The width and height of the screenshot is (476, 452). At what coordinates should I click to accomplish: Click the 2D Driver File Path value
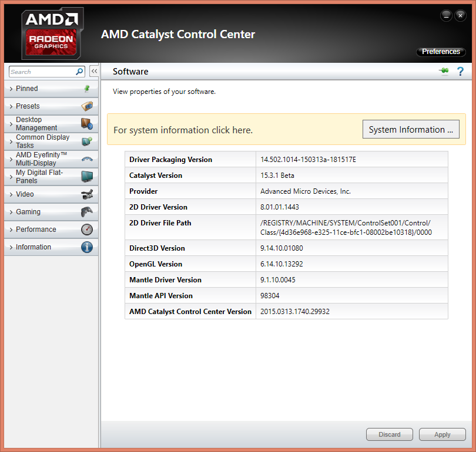coord(346,227)
